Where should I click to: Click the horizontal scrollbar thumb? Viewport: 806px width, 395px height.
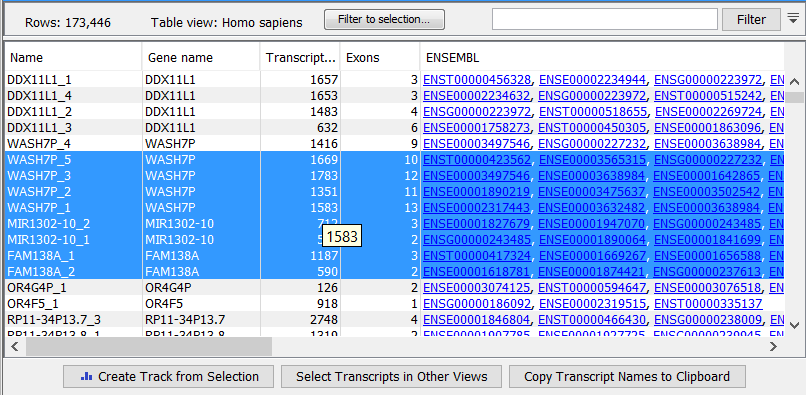[x=149, y=347]
